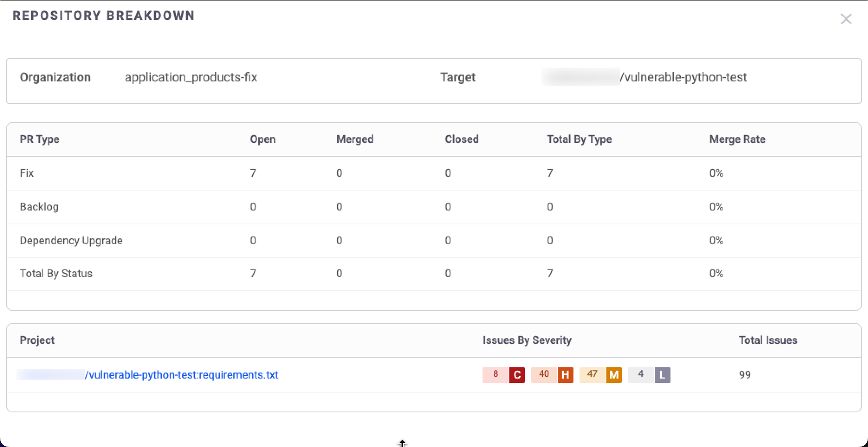The image size is (868, 447).
Task: Select the Low severity badge
Action: coord(662,375)
